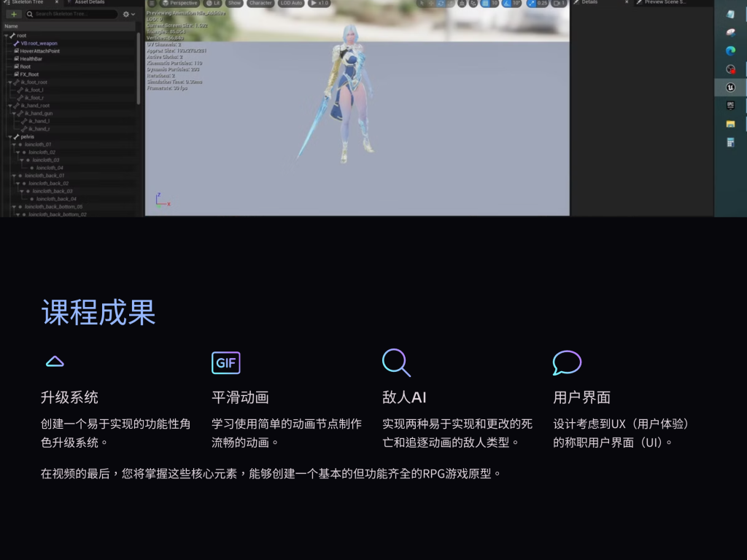The image size is (747, 560).
Task: Open the scale snap value 0.25
Action: [x=543, y=4]
